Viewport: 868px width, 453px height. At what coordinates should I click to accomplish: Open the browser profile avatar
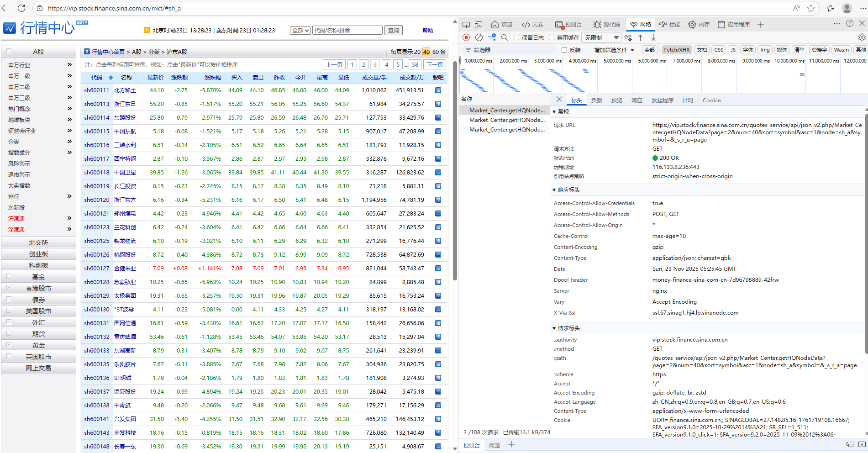[847, 8]
